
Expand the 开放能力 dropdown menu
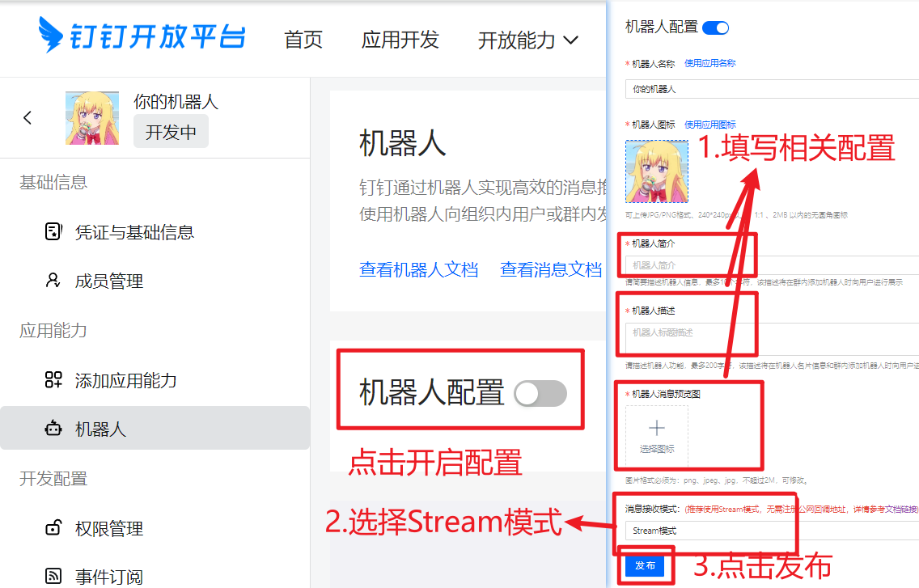(528, 40)
